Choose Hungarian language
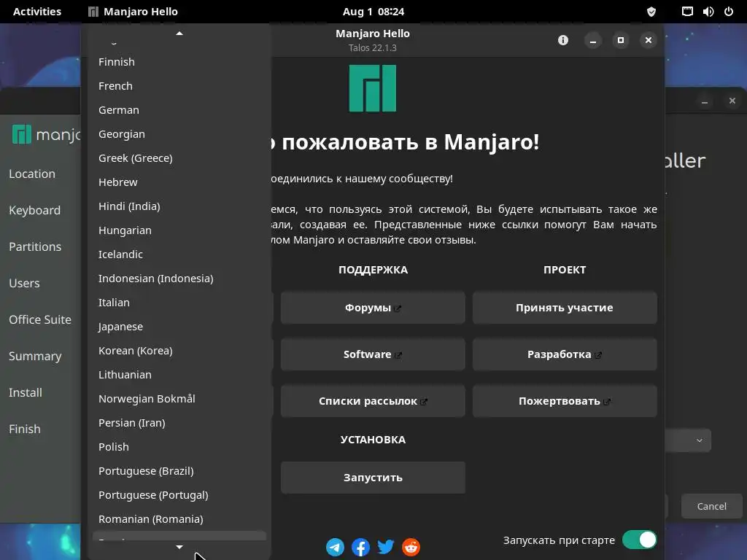Screen dimensions: 747x560 coord(179,230)
